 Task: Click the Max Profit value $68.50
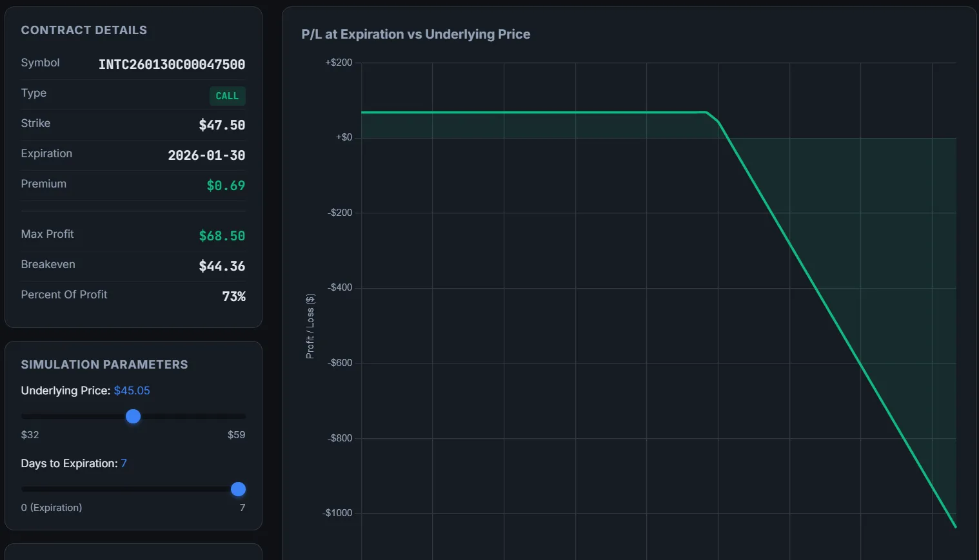tap(222, 236)
